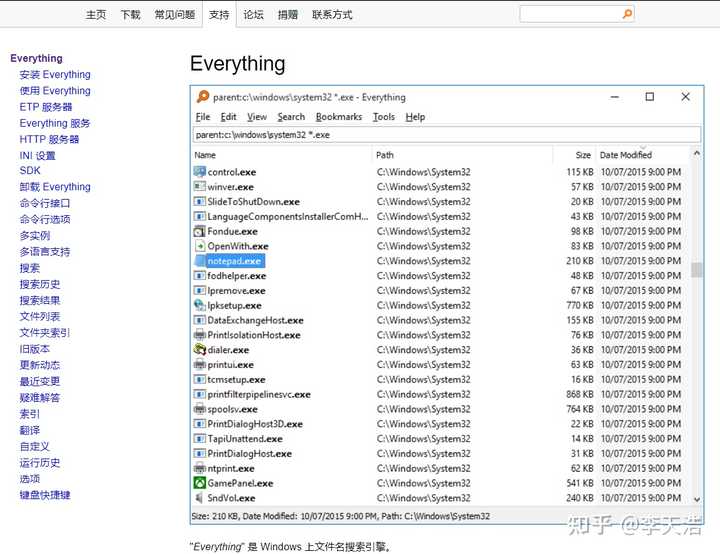This screenshot has height=554, width=720.
Task: Sort by the Size column header
Action: 583,155
